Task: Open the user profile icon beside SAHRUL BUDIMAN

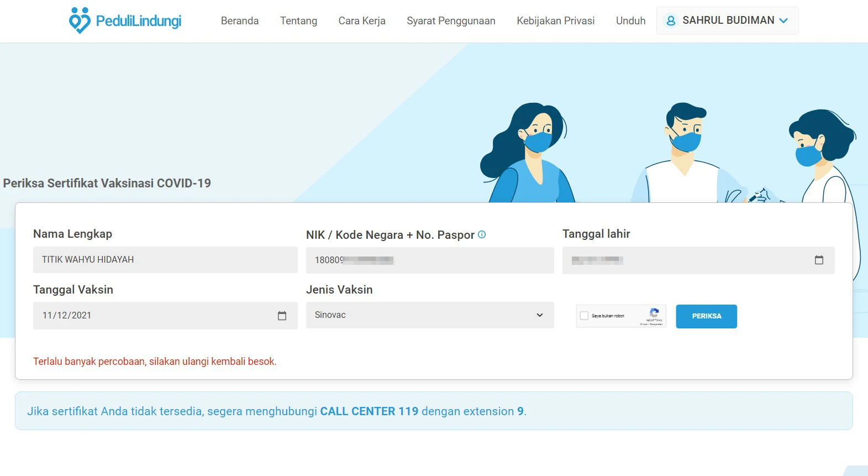Action: pyautogui.click(x=671, y=20)
